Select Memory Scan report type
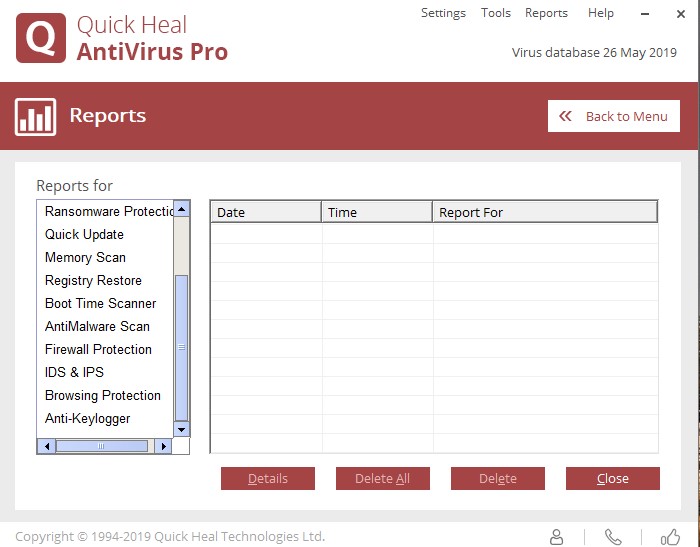Screen dimensions: 700x547 pos(85,257)
